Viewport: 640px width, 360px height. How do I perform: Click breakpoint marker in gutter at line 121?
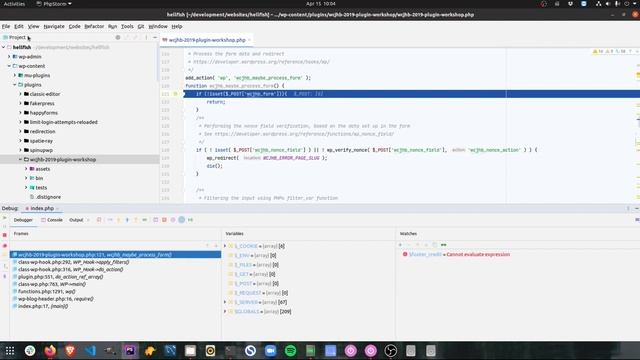coord(176,94)
